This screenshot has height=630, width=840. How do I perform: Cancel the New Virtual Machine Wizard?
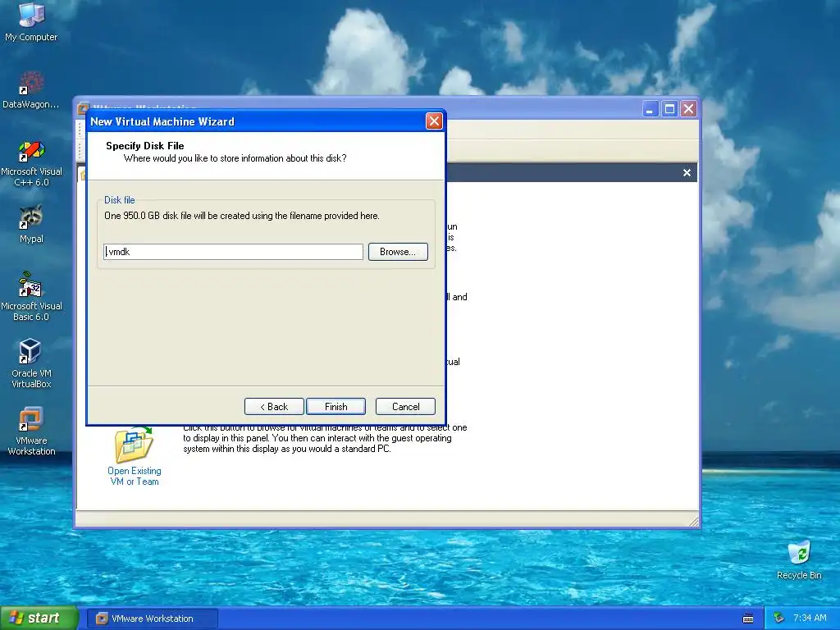pyautogui.click(x=405, y=407)
